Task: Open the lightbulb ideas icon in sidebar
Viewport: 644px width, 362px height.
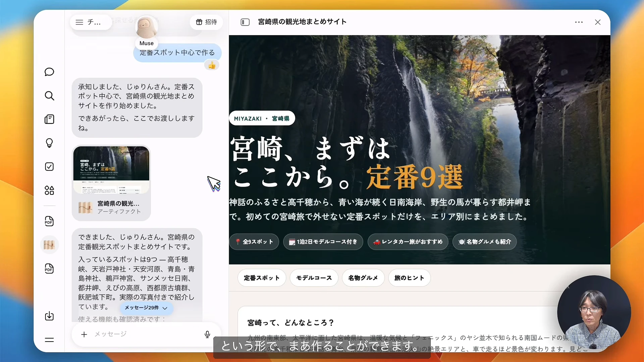Action: (49, 143)
